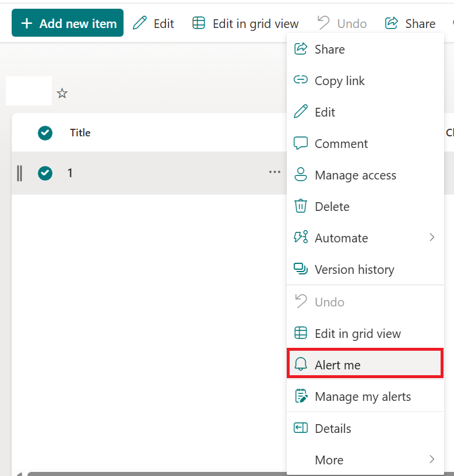Click the Automate lightning icon
Screen dimensions: 454x476
pyautogui.click(x=301, y=237)
